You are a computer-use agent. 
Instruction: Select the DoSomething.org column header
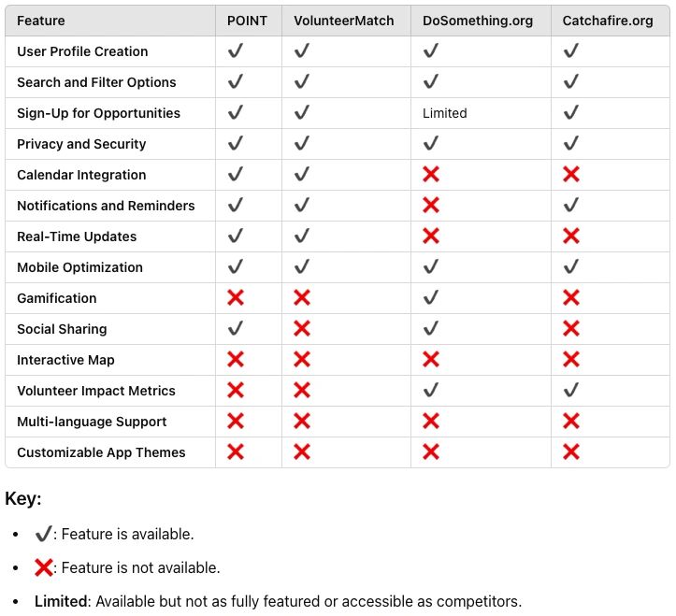tap(478, 21)
